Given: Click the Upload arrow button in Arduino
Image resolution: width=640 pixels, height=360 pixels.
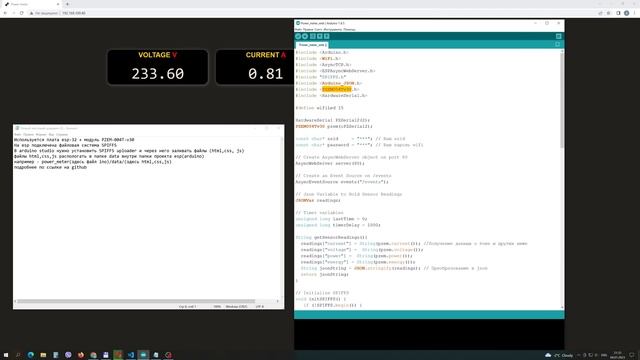Looking at the screenshot, I should (x=305, y=36).
